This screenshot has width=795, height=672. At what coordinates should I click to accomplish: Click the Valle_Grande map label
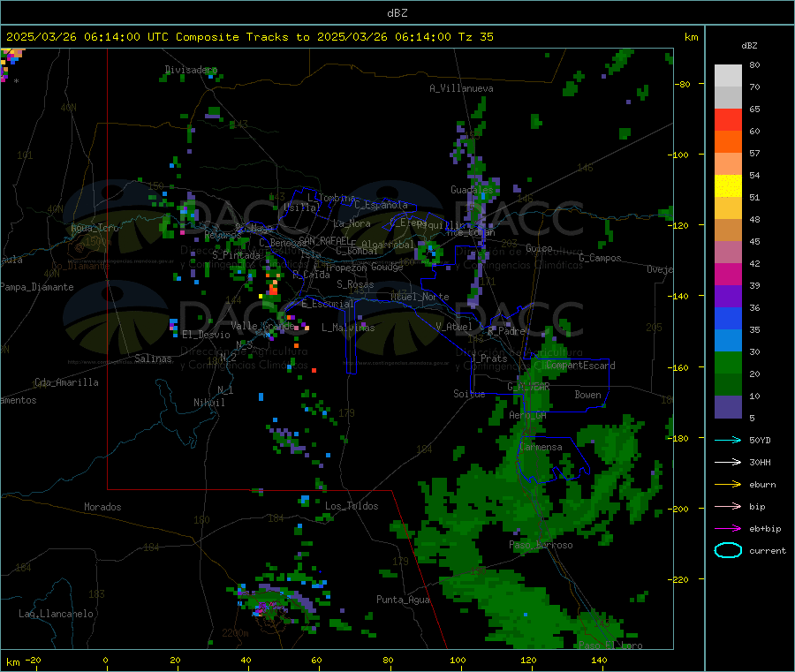click(262, 325)
